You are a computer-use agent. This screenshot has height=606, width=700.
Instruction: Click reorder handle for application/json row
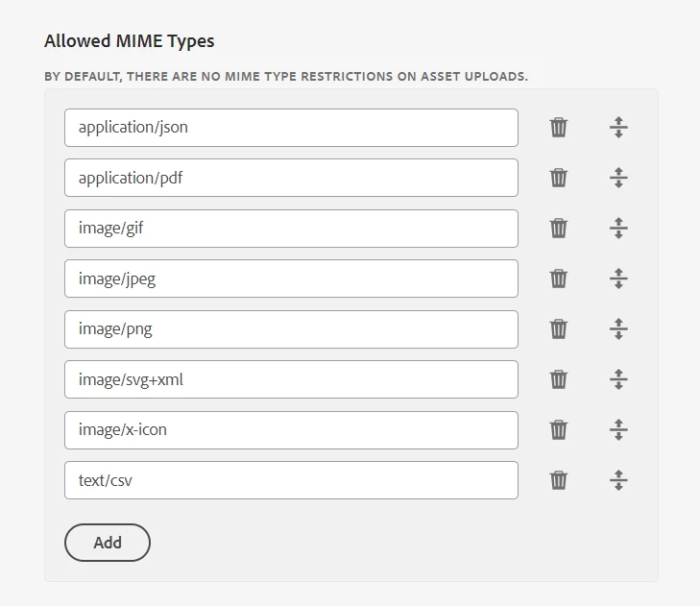618,128
